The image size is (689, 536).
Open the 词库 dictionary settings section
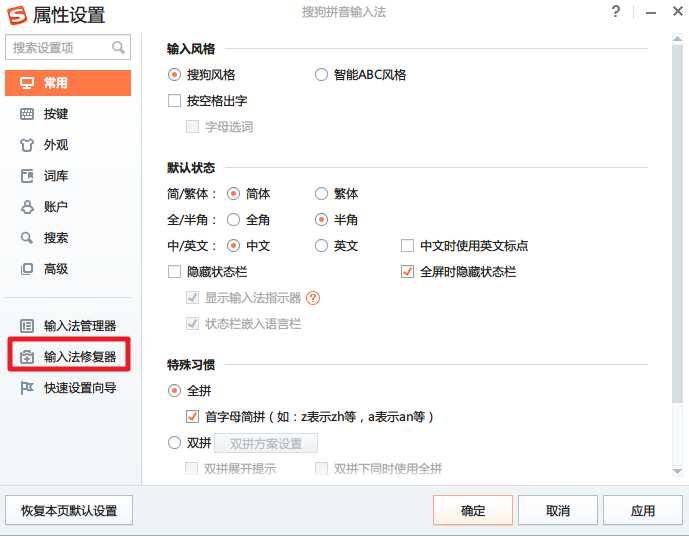pos(56,176)
